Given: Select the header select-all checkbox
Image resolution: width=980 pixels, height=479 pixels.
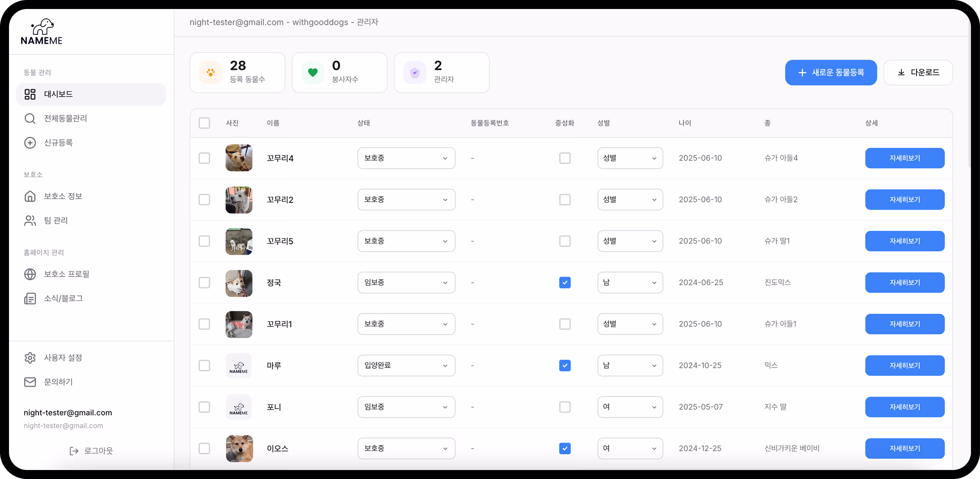Looking at the screenshot, I should coord(204,123).
